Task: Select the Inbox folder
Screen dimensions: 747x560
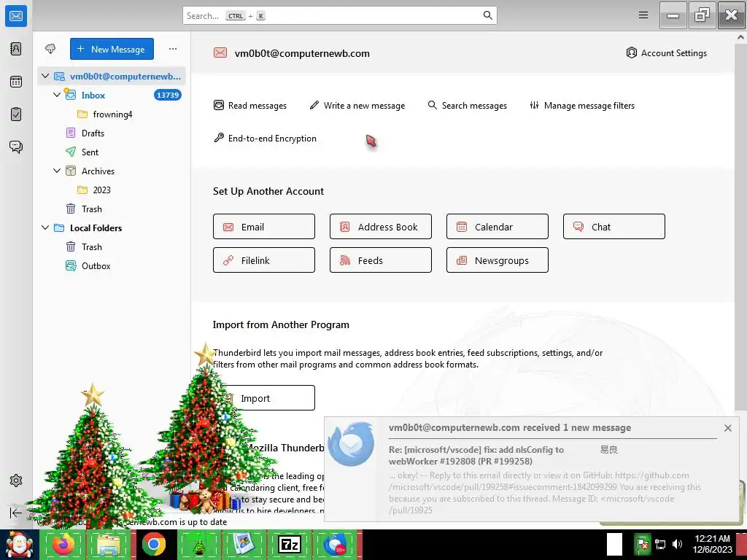Action: coord(93,96)
